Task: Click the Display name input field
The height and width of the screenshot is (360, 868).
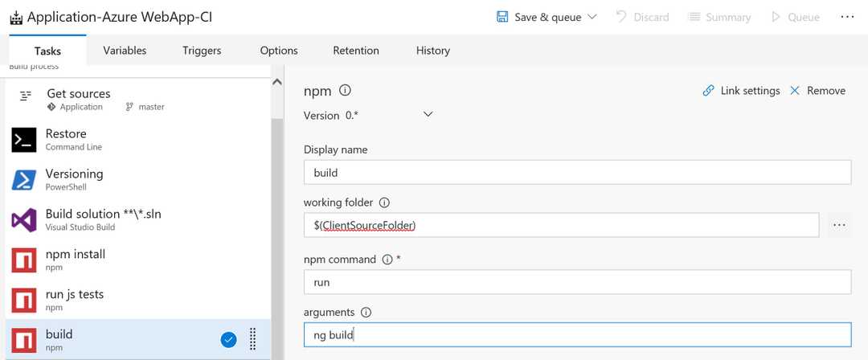Action: (x=577, y=173)
